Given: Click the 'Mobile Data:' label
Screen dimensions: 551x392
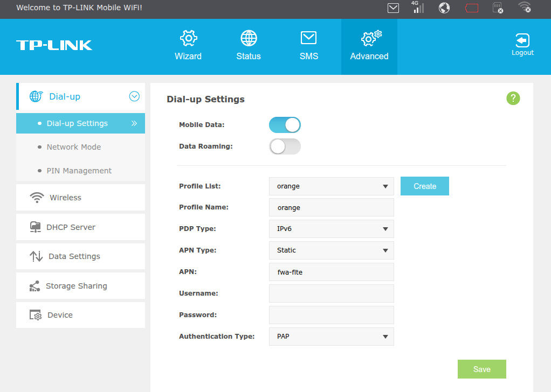Looking at the screenshot, I should coord(202,125).
